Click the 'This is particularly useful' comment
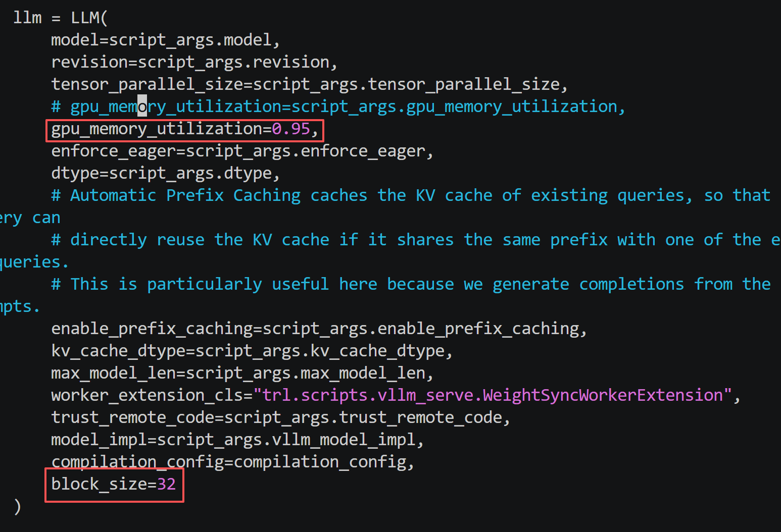This screenshot has height=532, width=781. coord(411,284)
